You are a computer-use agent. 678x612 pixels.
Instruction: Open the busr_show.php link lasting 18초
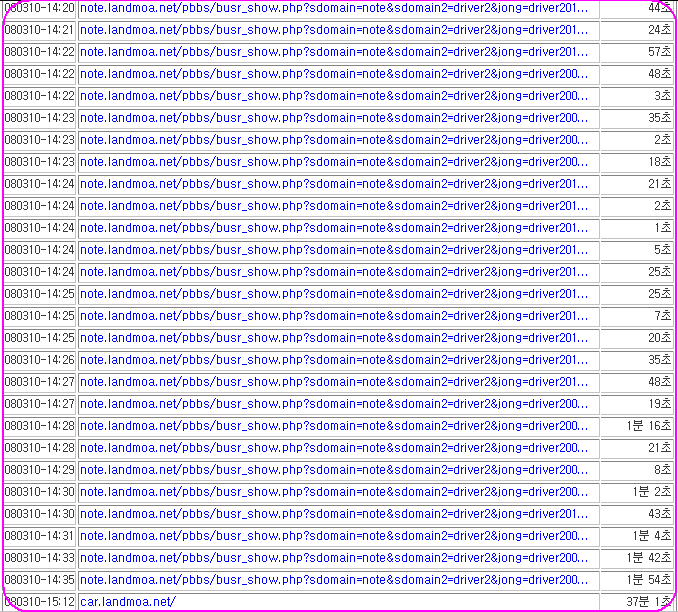(334, 162)
